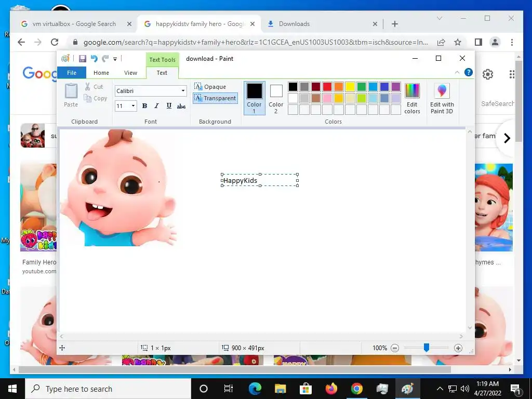The width and height of the screenshot is (532, 399).
Task: Click the Paint zoom out minus button
Action: 395,348
